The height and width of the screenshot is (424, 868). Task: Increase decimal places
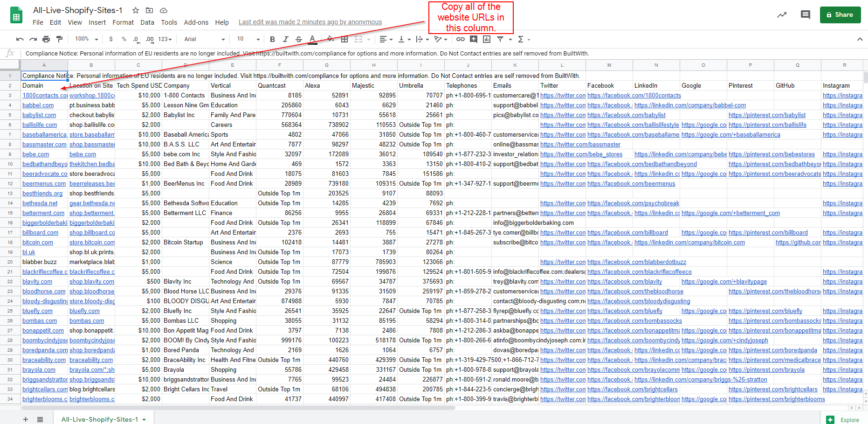point(149,39)
